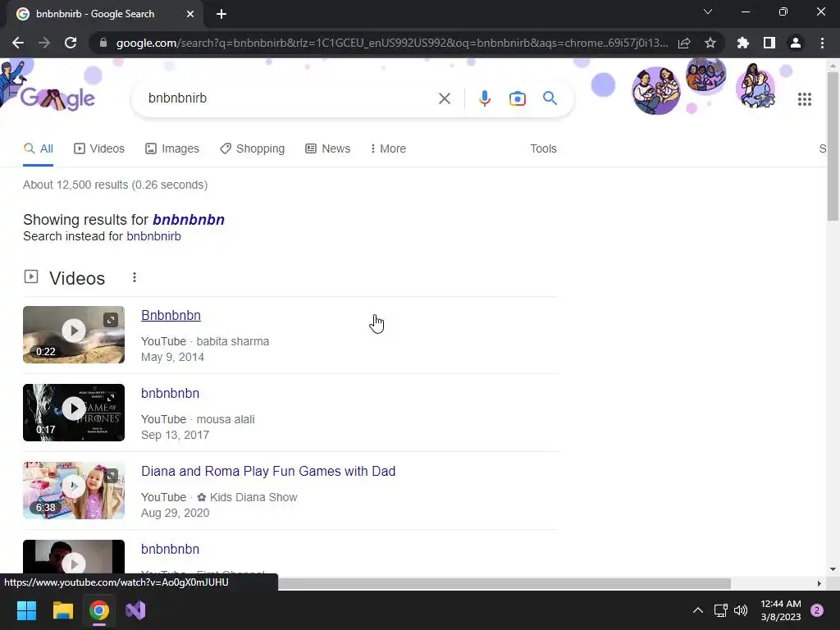Switch to the News results tab
Viewport: 840px width, 630px height.
pos(328,148)
